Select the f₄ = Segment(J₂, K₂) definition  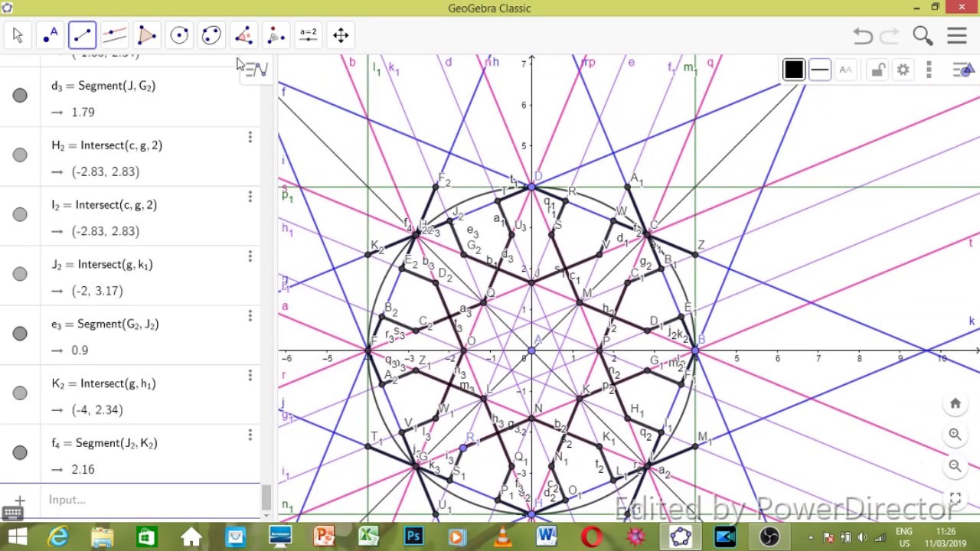pos(104,444)
